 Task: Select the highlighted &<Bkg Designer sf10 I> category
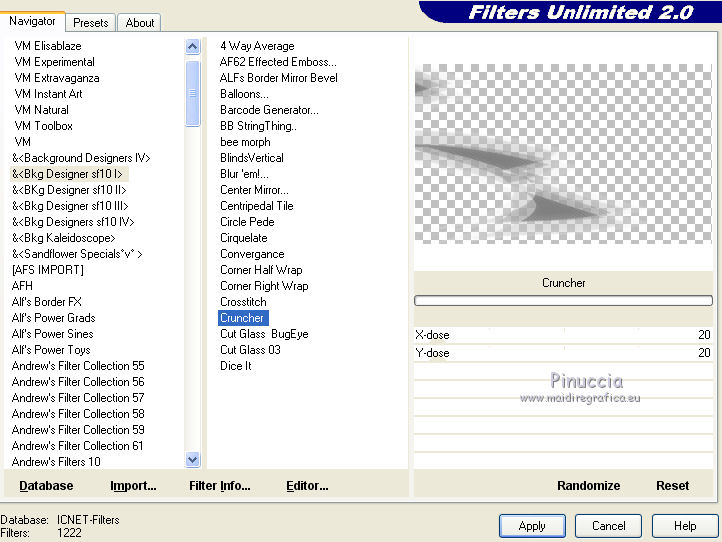tap(68, 174)
